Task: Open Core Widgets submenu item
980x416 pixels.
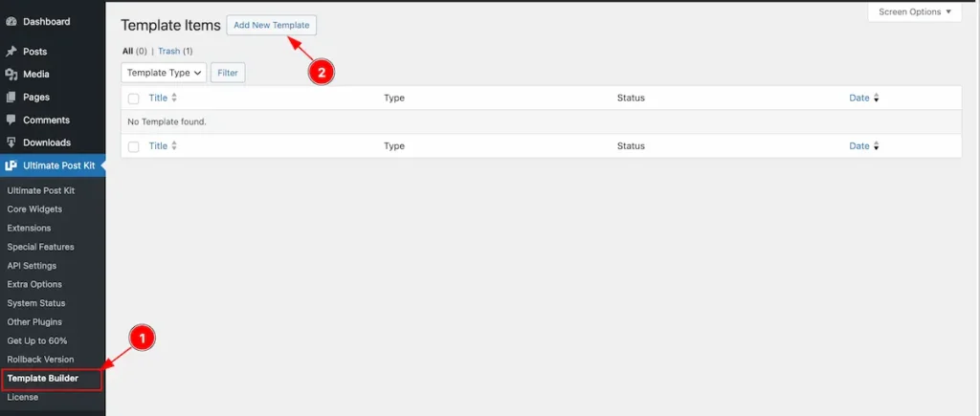Action: click(x=34, y=209)
